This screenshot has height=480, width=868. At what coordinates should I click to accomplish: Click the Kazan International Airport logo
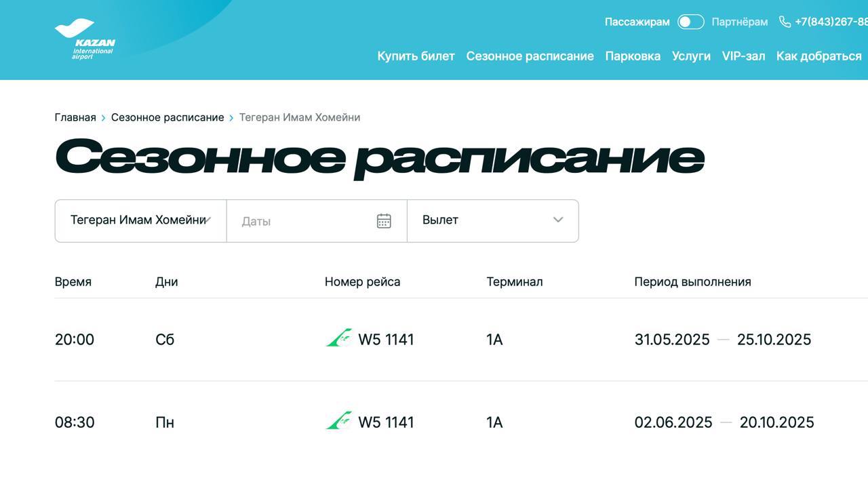click(85, 39)
